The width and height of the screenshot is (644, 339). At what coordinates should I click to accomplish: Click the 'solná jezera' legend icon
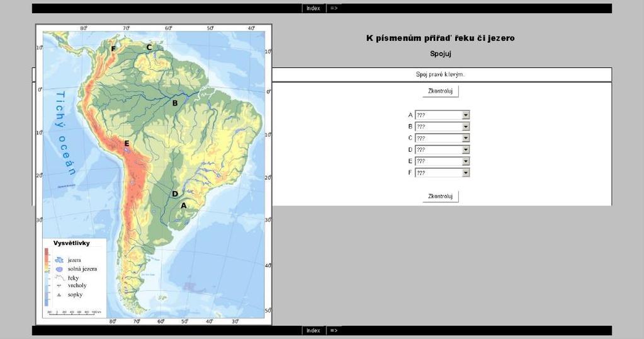(x=60, y=269)
